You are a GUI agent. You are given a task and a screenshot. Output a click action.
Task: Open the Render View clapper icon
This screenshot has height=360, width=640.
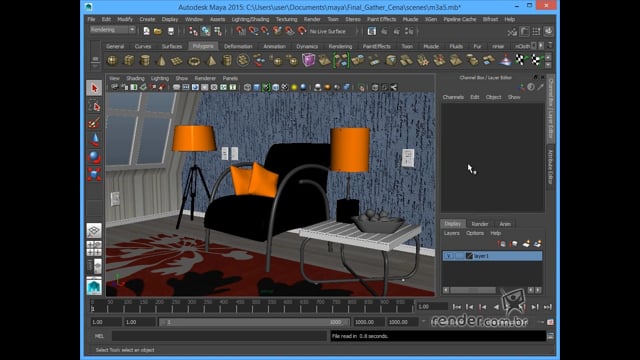point(372,31)
